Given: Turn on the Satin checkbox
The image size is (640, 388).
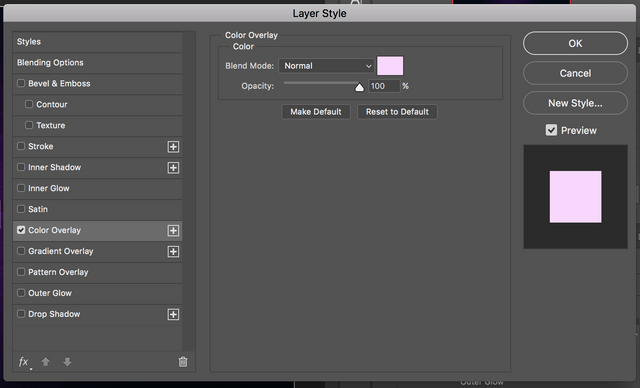Looking at the screenshot, I should tap(21, 209).
